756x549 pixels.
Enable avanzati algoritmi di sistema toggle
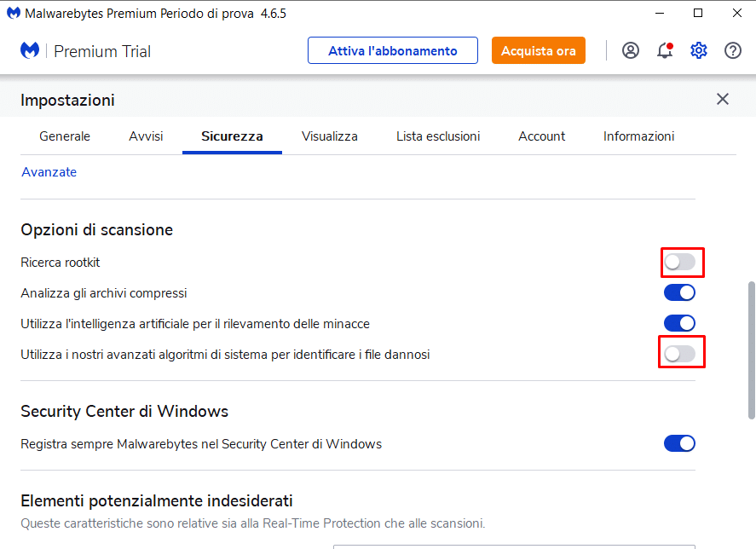[x=680, y=354]
